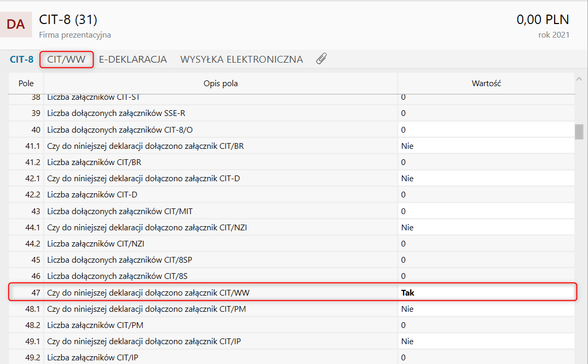Change the Nie value for CIT/PM attachment
Screen dimensions: 588x364
tap(486, 309)
